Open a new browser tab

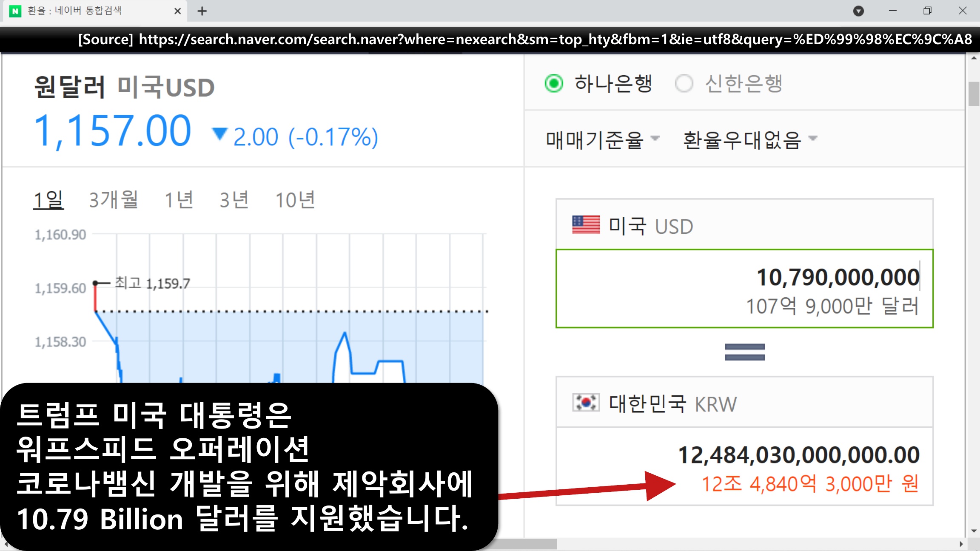[x=202, y=11]
